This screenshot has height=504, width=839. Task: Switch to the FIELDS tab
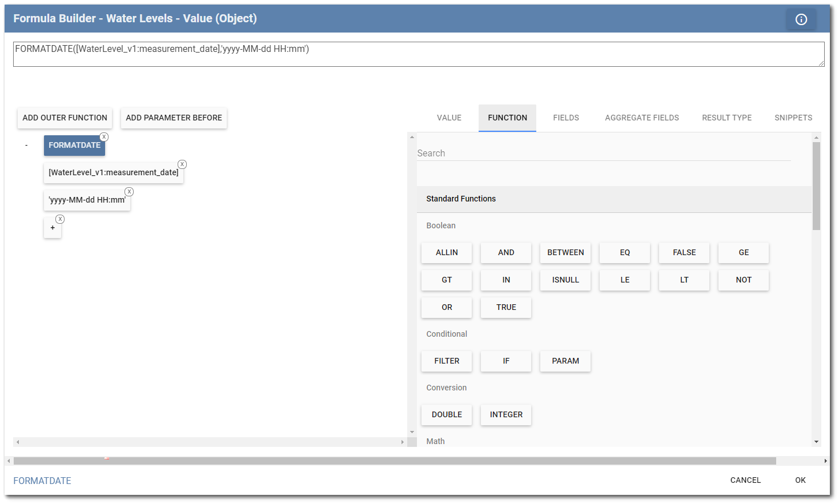565,118
